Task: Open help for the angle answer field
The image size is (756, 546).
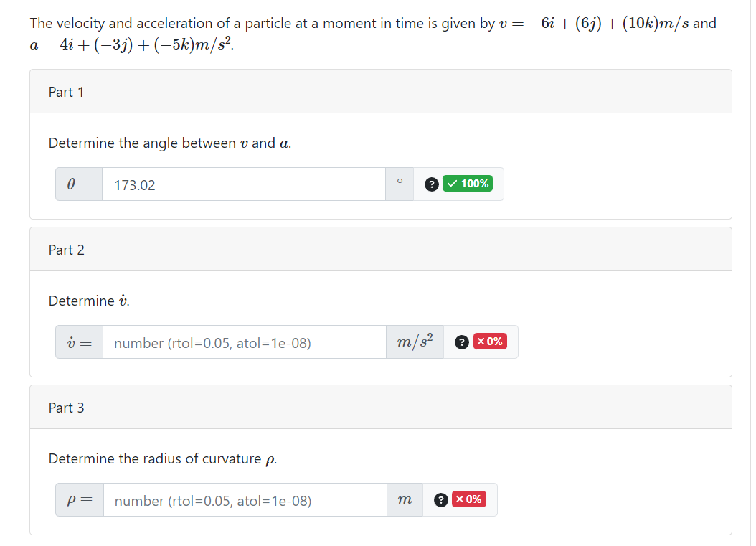Action: (431, 184)
